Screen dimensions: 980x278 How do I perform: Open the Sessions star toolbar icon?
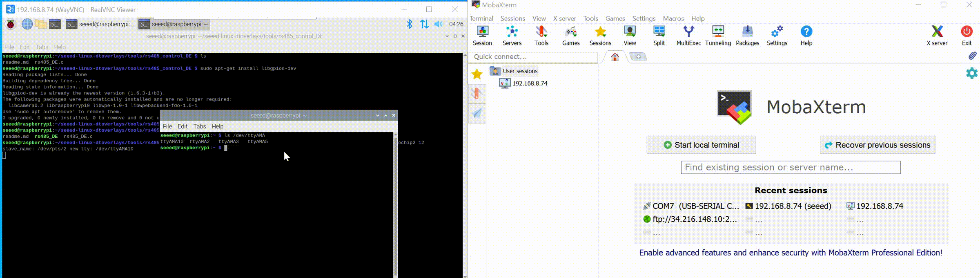(600, 36)
